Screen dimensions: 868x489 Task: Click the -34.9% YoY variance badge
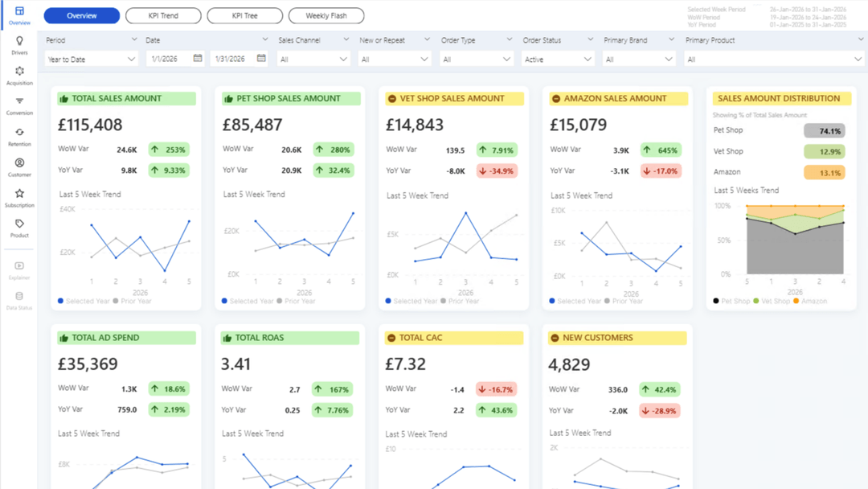coord(497,171)
